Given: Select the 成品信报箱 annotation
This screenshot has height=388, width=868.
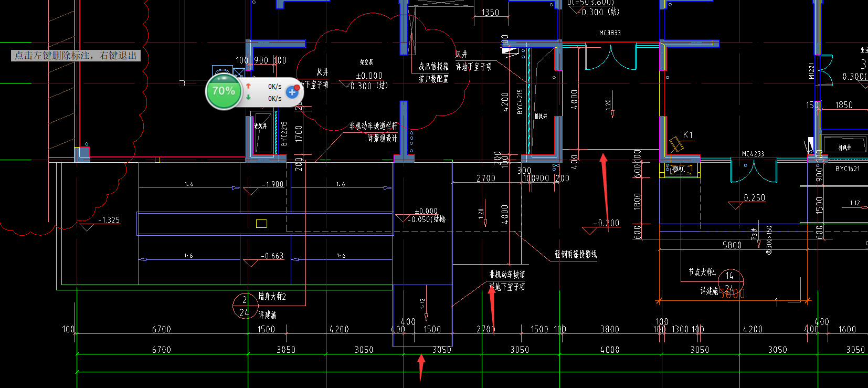Looking at the screenshot, I should 433,67.
